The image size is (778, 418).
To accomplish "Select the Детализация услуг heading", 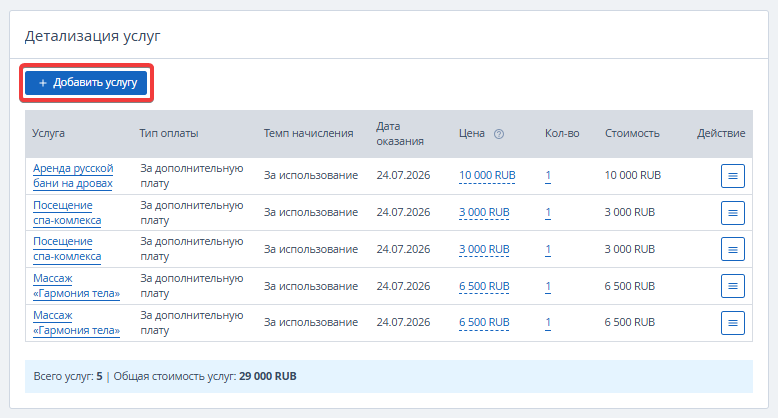I will [92, 36].
